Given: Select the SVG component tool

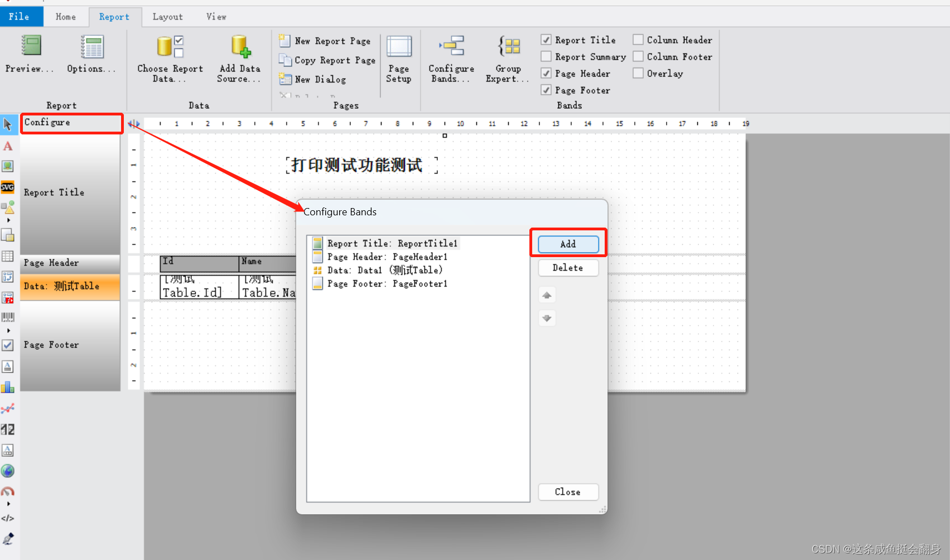Looking at the screenshot, I should point(8,187).
